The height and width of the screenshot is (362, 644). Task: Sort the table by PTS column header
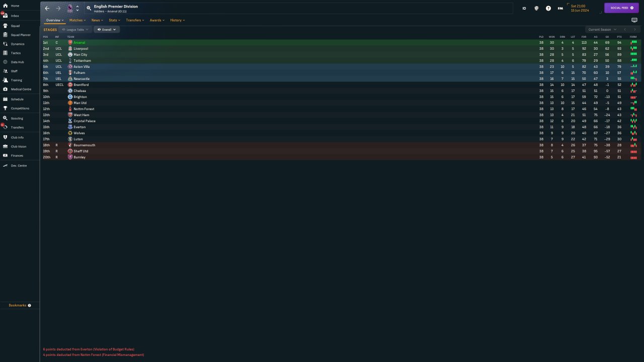(x=619, y=37)
